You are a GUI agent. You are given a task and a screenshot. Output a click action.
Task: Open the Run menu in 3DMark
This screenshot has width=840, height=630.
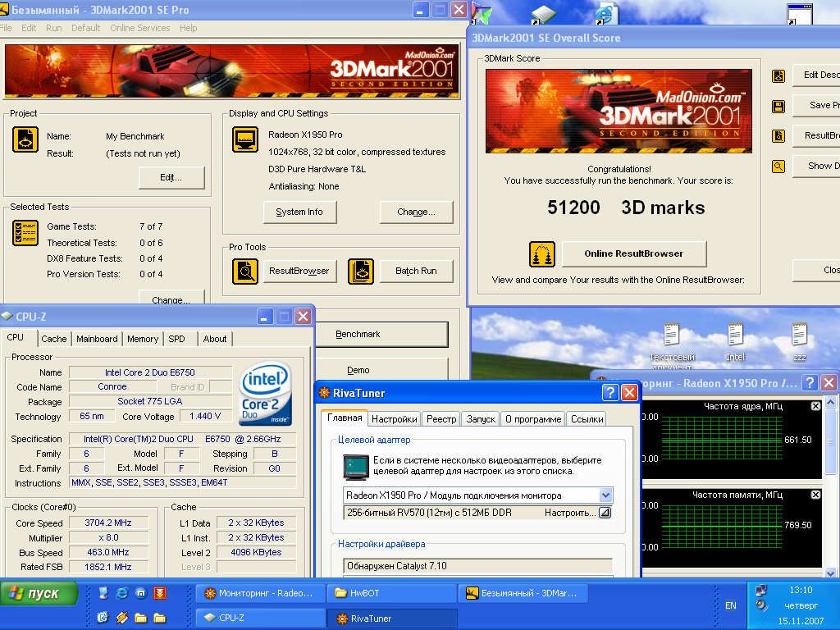[x=53, y=28]
